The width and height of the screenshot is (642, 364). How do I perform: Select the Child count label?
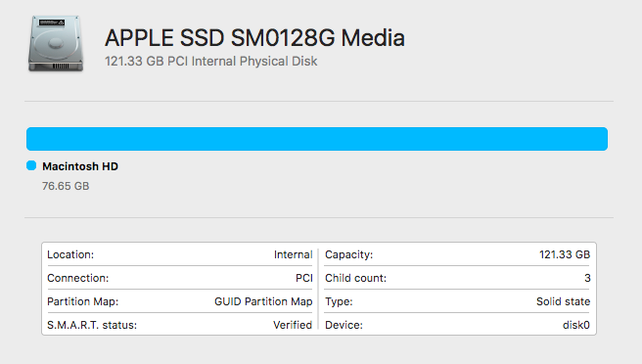(356, 278)
